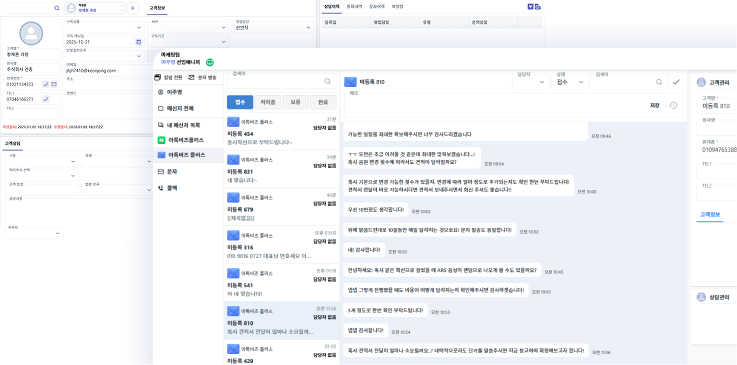The height and width of the screenshot is (365, 737).
Task: Switch to the 완료 filter tab
Action: pos(323,102)
